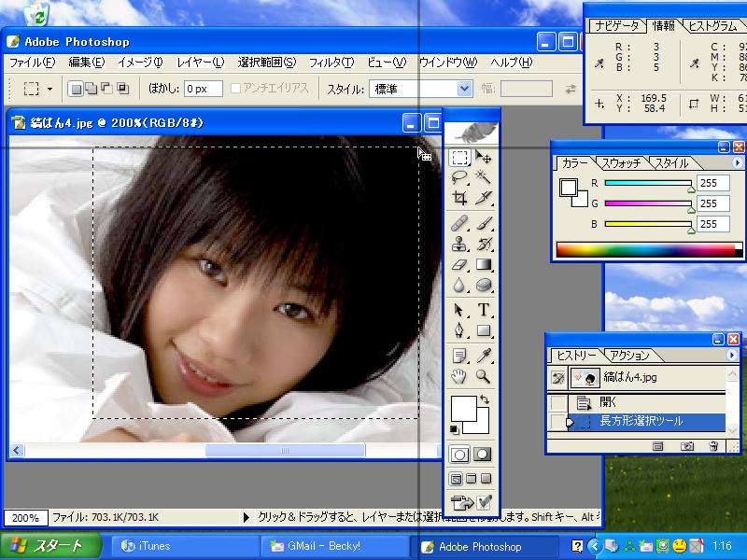
Task: Open the フィルタ(T) menu
Action: (331, 63)
